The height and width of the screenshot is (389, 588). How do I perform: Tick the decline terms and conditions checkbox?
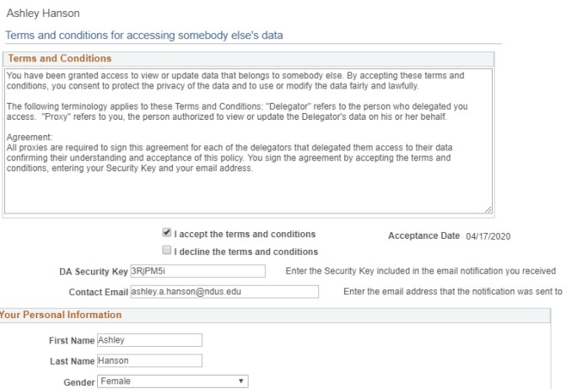click(166, 251)
